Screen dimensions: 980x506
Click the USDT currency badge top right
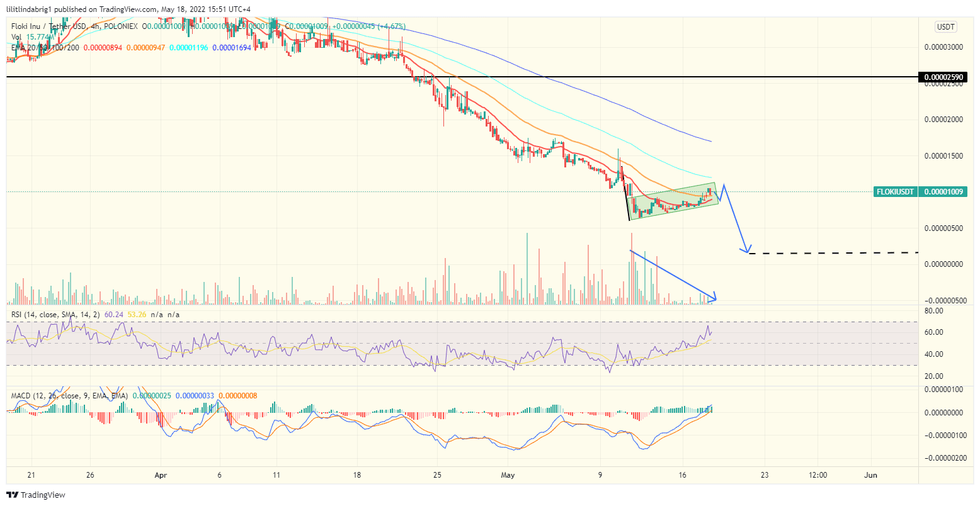click(947, 27)
